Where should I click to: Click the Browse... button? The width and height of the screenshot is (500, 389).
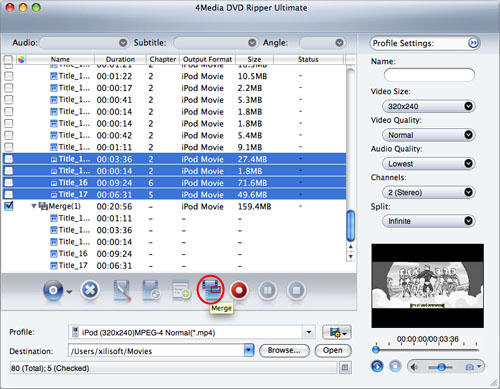(x=284, y=350)
